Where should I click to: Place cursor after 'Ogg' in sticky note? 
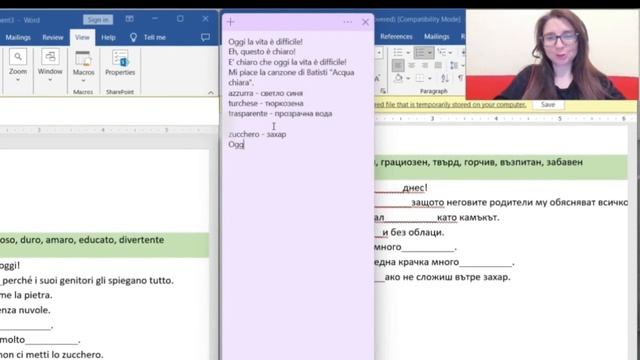point(244,144)
